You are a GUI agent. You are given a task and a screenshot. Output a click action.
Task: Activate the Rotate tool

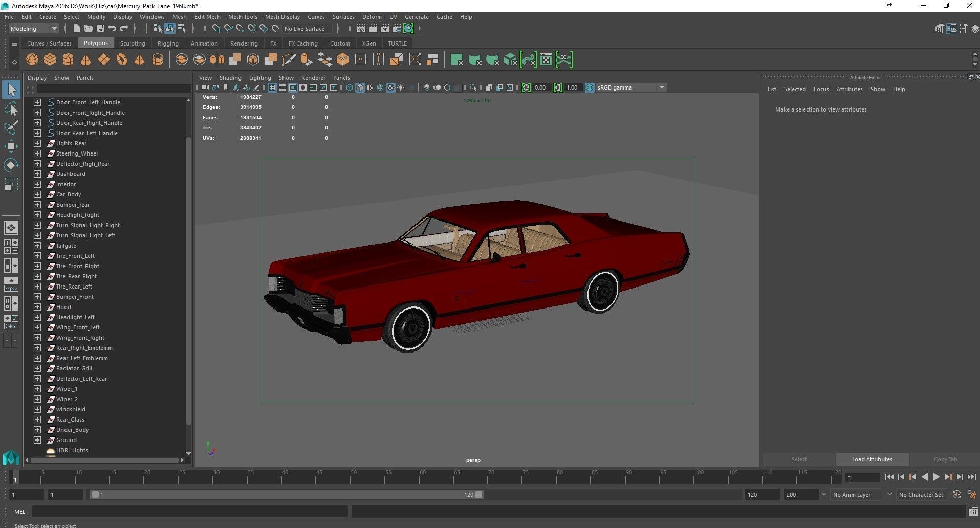pos(11,165)
